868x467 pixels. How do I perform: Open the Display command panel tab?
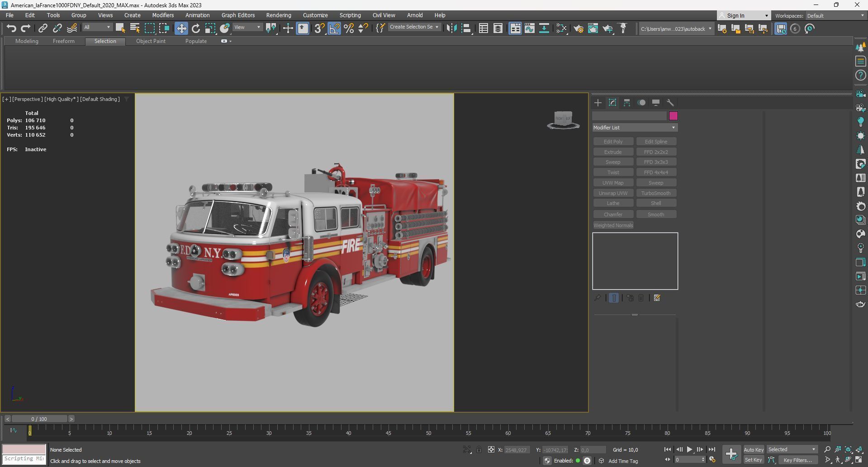pyautogui.click(x=656, y=103)
